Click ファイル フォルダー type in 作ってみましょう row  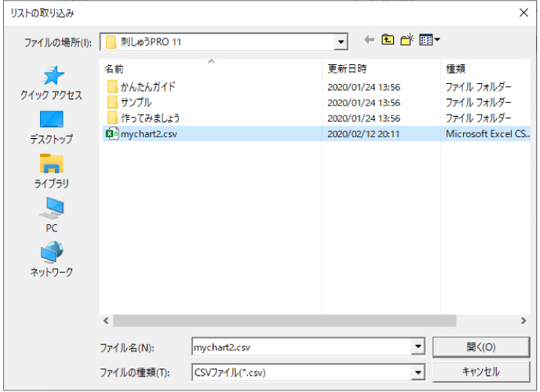tap(478, 118)
